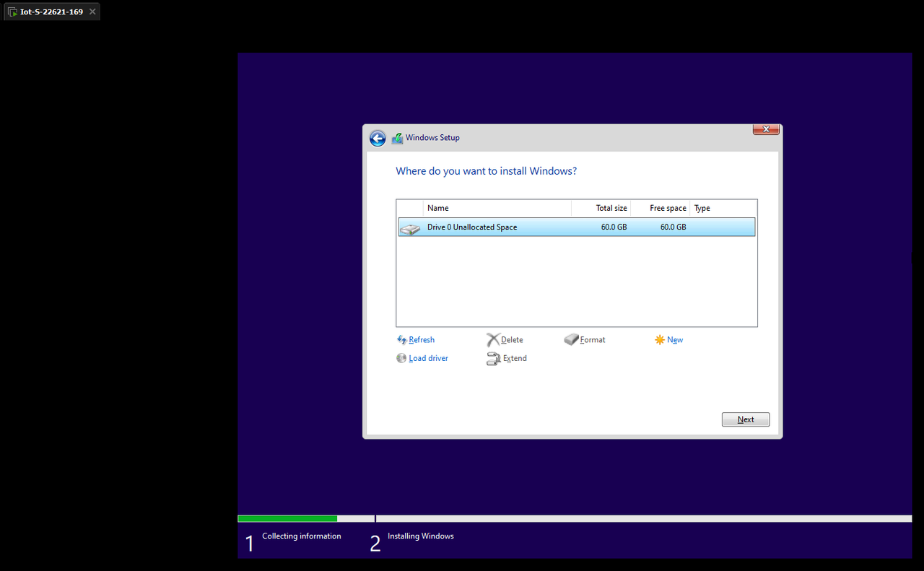
Task: Click the Extend partition icon
Action: pos(493,359)
